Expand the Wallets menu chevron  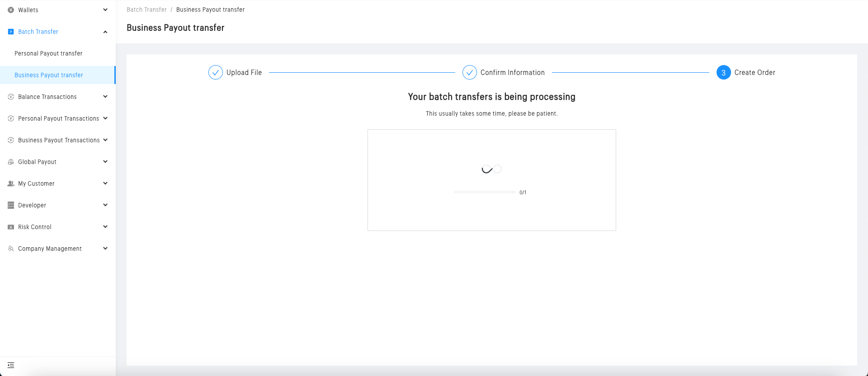(105, 10)
